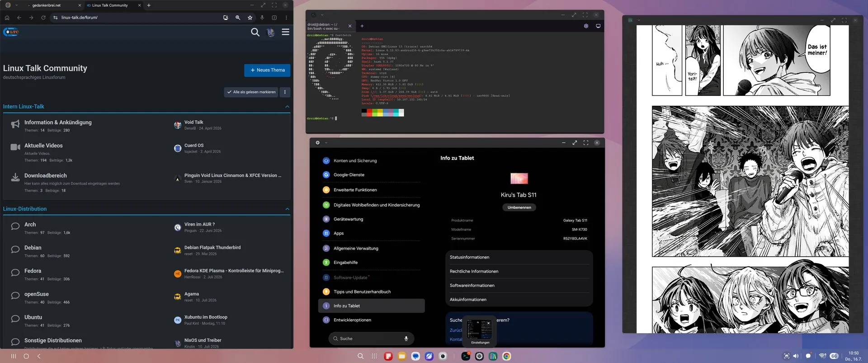Bookmark the page with the star icon
This screenshot has height=363, width=868.
point(250,18)
